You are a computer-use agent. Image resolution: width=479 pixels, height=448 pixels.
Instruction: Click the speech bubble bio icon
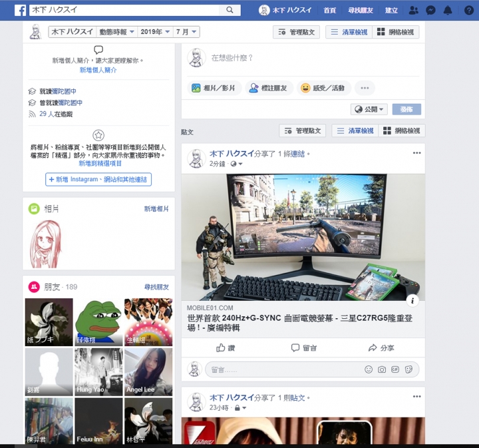tap(98, 49)
